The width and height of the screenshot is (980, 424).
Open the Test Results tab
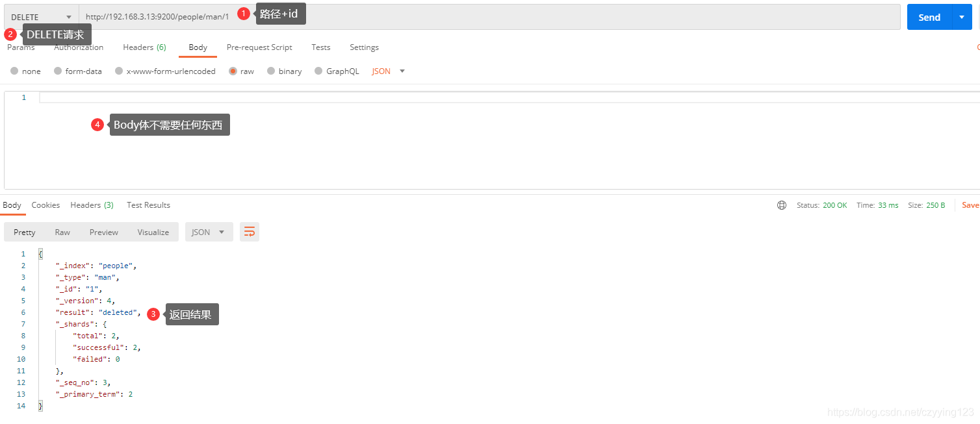click(x=148, y=205)
